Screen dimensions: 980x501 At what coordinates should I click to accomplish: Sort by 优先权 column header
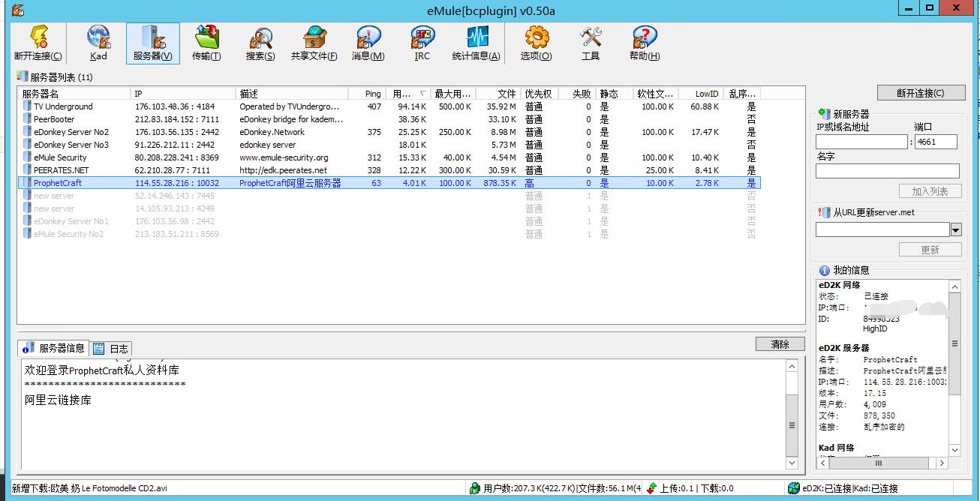(539, 94)
